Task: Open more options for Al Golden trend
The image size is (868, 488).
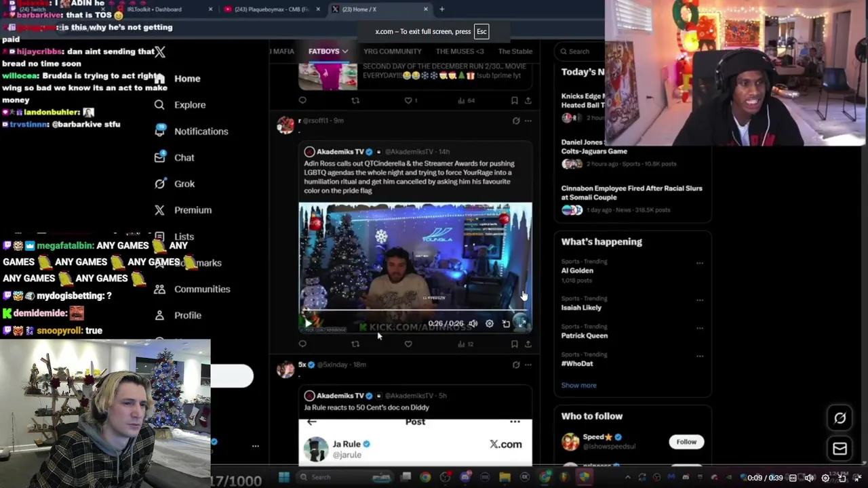Action: pos(700,263)
